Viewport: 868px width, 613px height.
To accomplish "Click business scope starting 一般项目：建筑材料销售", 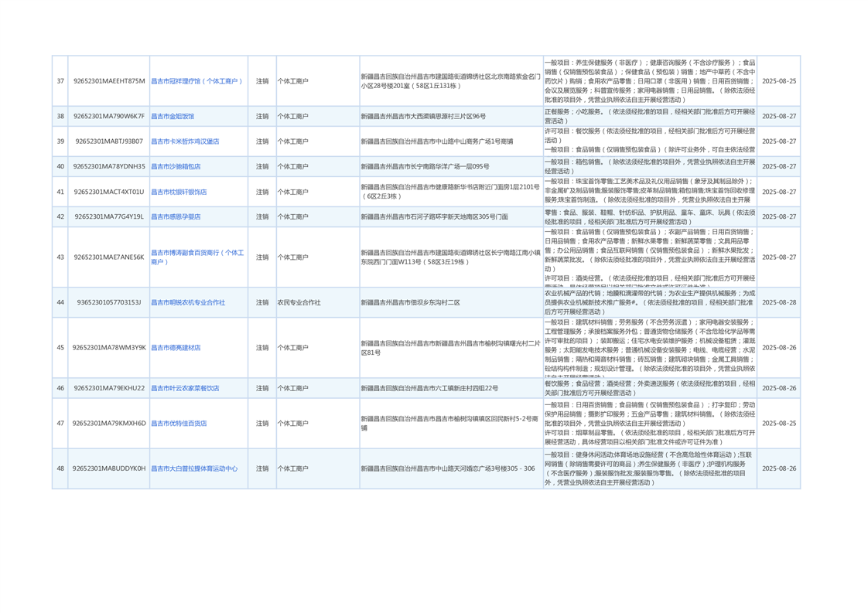I will (x=650, y=348).
